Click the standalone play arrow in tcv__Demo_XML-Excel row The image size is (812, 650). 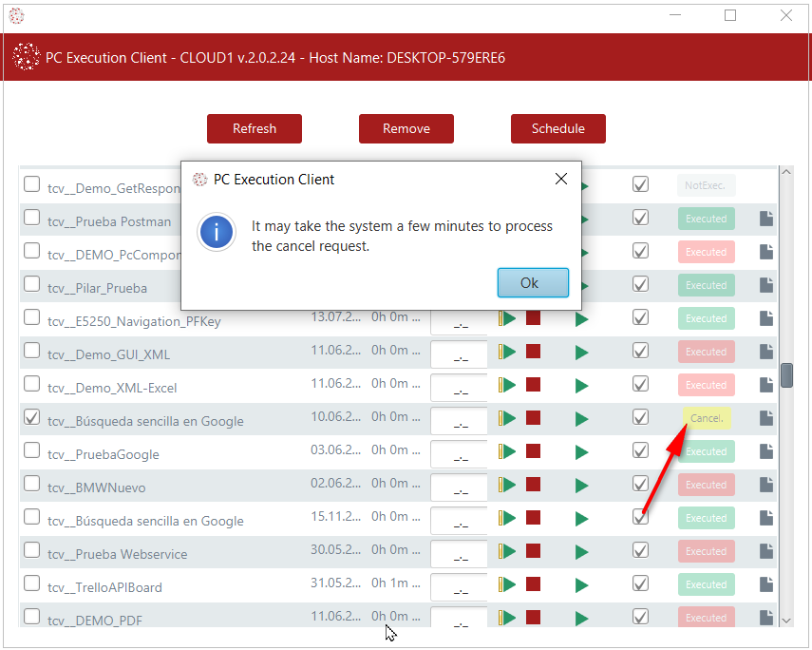[581, 386]
